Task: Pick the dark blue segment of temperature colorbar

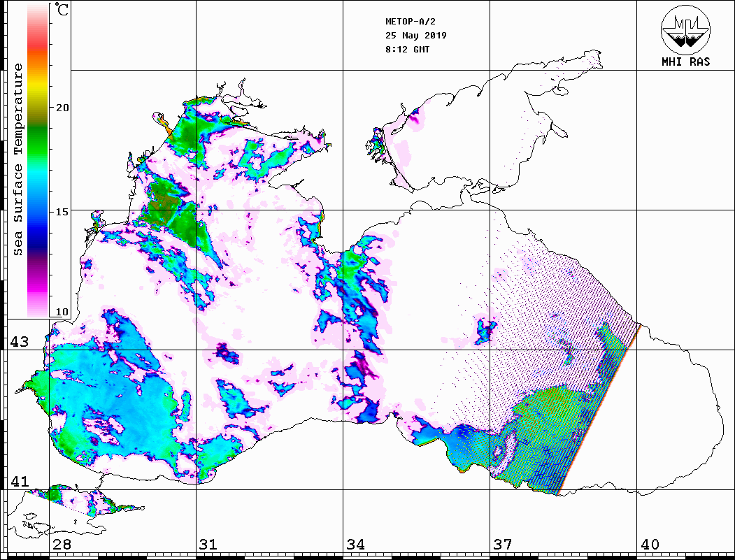Action: tap(38, 239)
